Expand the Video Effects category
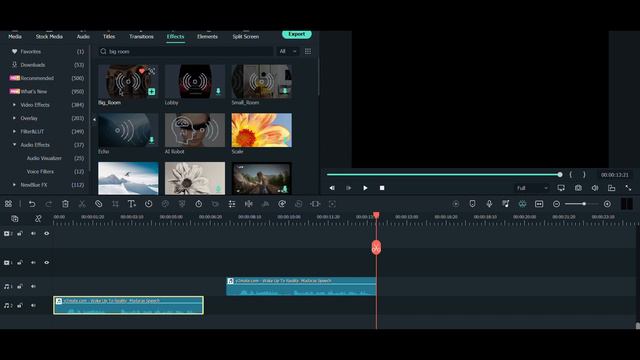640x360 pixels. [14, 105]
